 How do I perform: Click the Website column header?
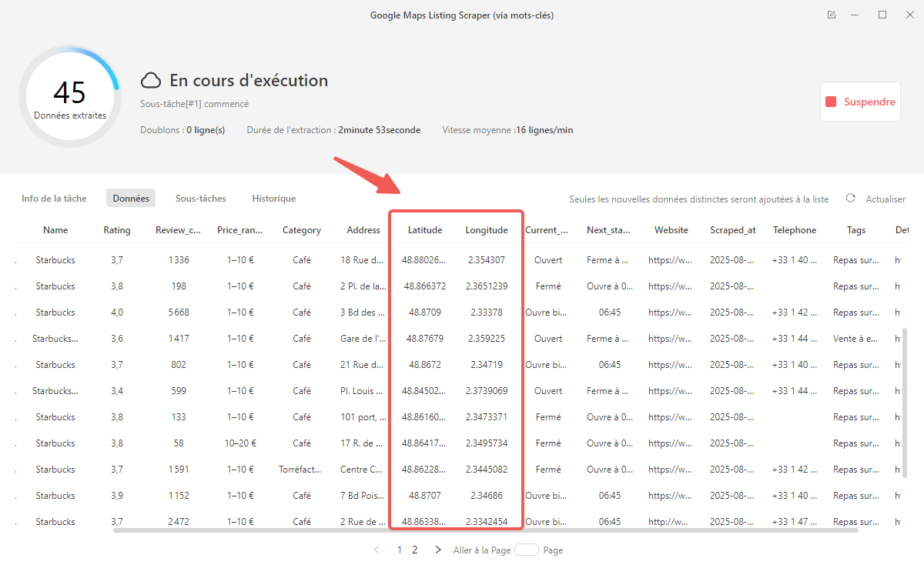tap(671, 230)
